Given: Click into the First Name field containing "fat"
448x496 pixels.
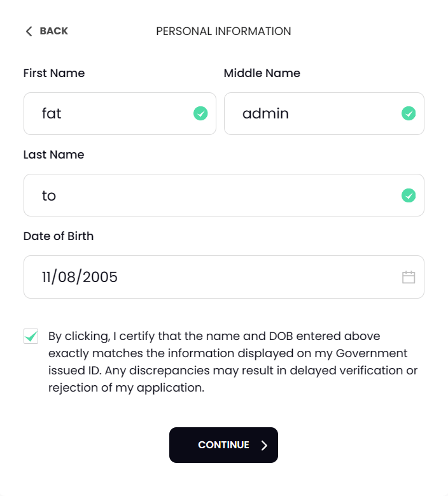Looking at the screenshot, I should point(108,114).
